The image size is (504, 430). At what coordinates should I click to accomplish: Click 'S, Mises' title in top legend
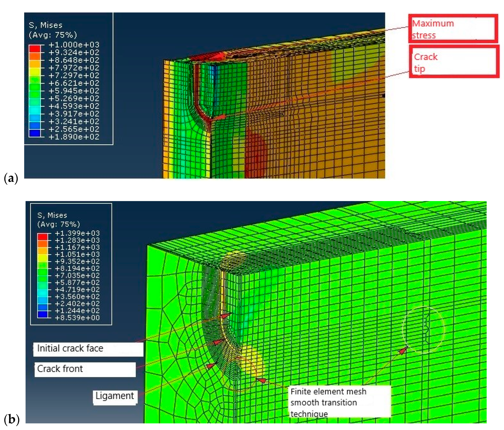pyautogui.click(x=46, y=25)
